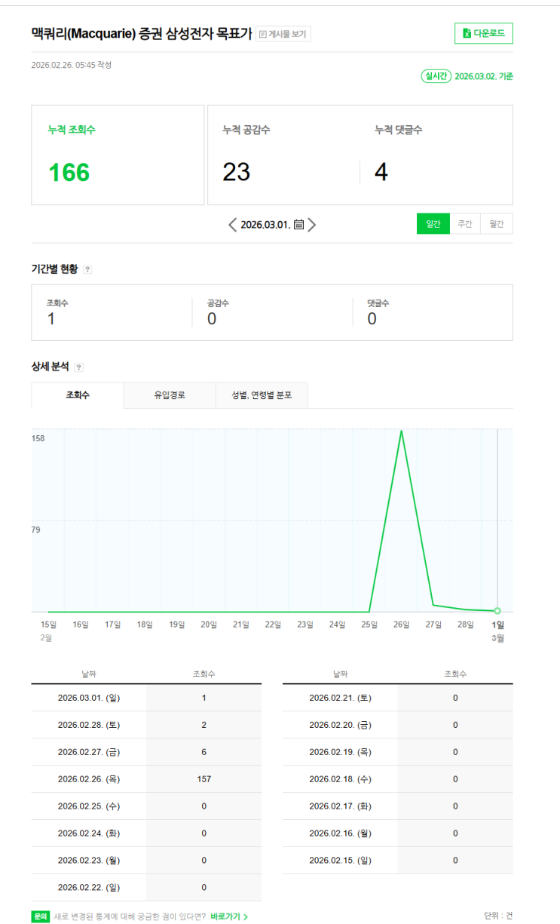The height and width of the screenshot is (924, 560).
Task: Click the 누적 댓글수 value 4
Action: coord(381,173)
